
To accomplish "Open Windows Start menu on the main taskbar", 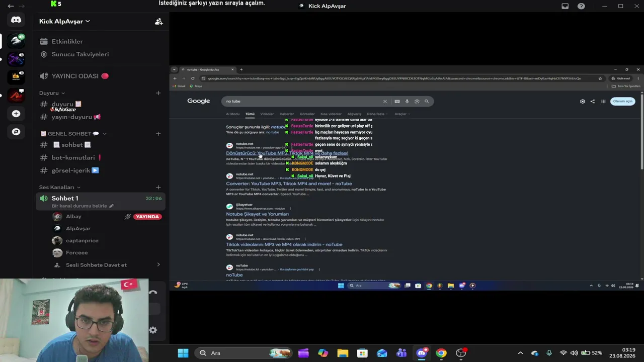I will tap(183, 353).
